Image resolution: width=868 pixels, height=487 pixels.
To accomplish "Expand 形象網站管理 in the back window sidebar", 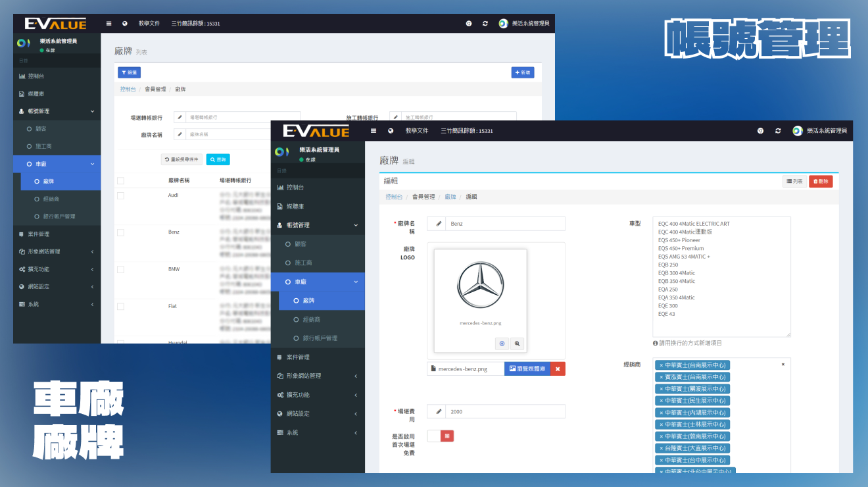I will [x=57, y=251].
